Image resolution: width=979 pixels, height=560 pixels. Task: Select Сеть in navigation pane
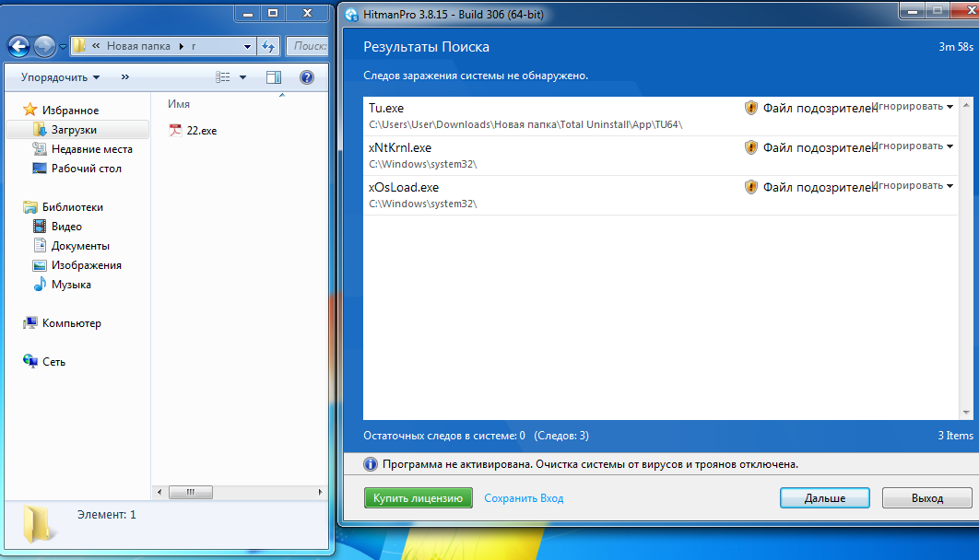tap(53, 362)
